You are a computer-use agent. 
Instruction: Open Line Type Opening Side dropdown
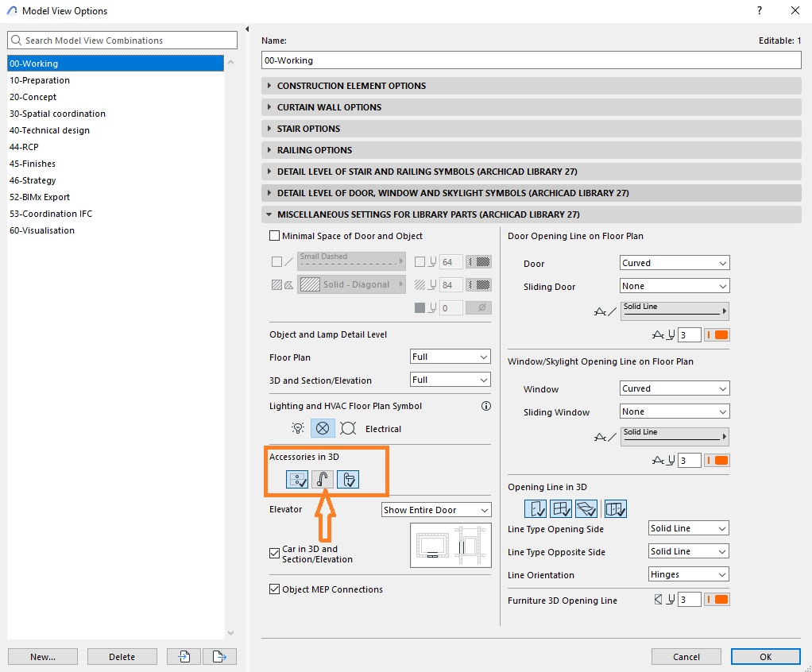click(x=689, y=528)
